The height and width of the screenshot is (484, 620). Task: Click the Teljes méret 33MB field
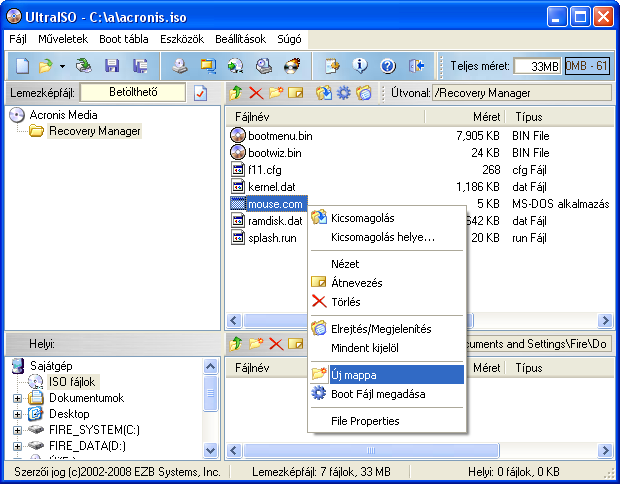click(x=537, y=66)
